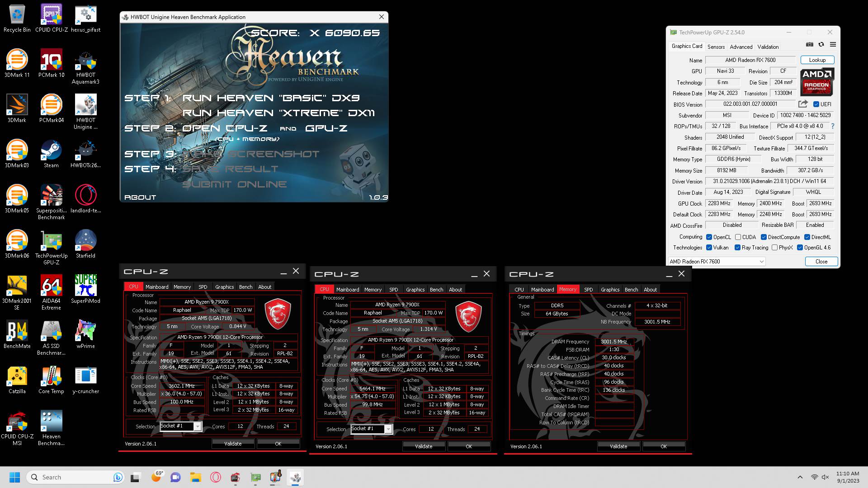
Task: Click OK in the middle CPU-Z window
Action: [469, 446]
